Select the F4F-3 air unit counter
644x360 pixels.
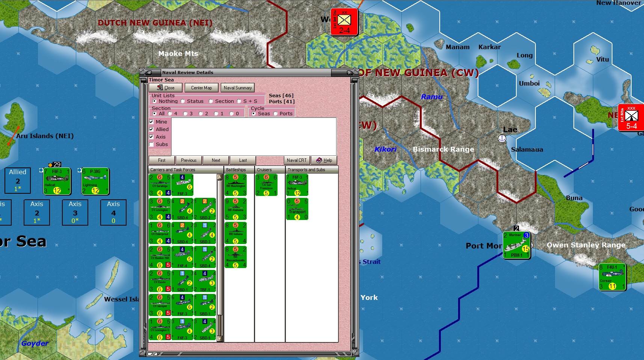point(182,329)
